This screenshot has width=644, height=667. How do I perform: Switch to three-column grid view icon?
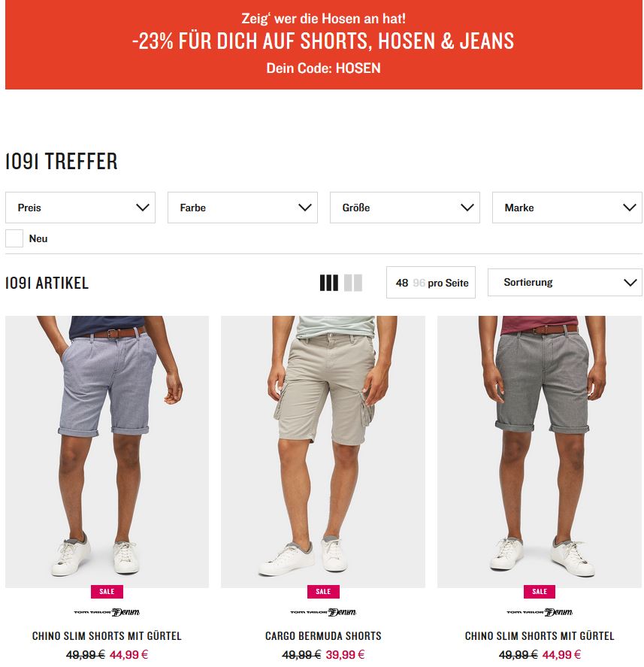[328, 283]
